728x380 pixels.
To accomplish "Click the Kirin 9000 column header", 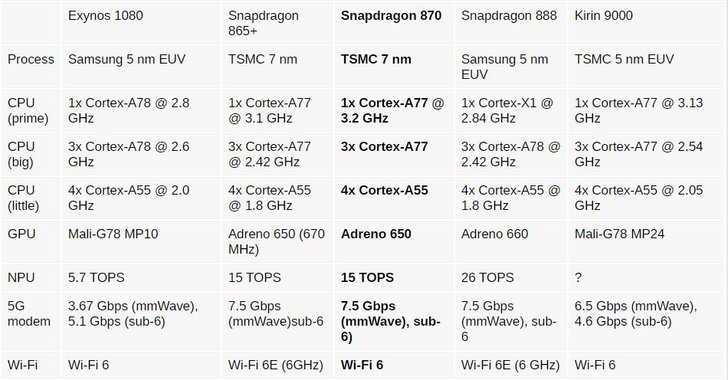I will tap(604, 16).
